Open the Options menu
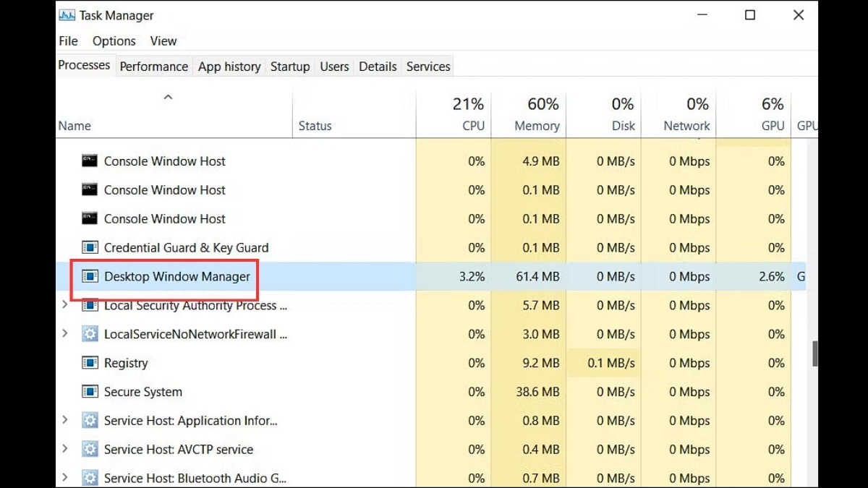This screenshot has height=488, width=868. pyautogui.click(x=114, y=41)
